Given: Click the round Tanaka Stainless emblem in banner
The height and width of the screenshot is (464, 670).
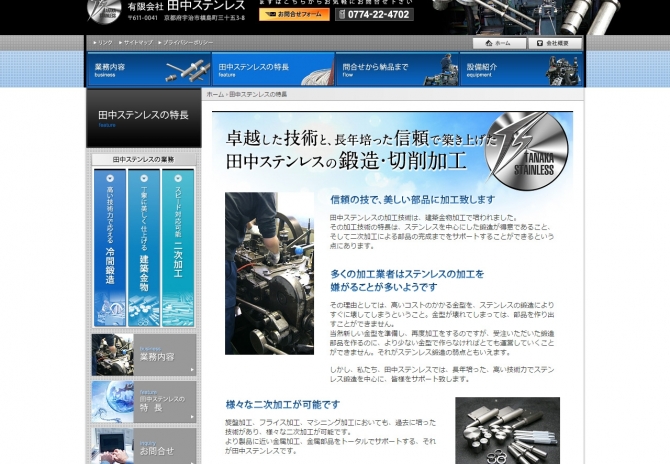Looking at the screenshot, I should (526, 150).
